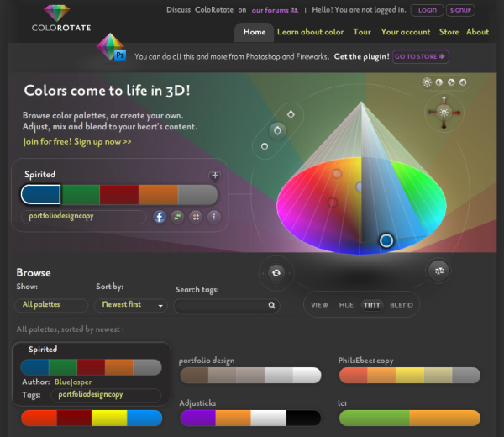Switch to BLEND mode
Image resolution: width=504 pixels, height=437 pixels.
tap(402, 305)
